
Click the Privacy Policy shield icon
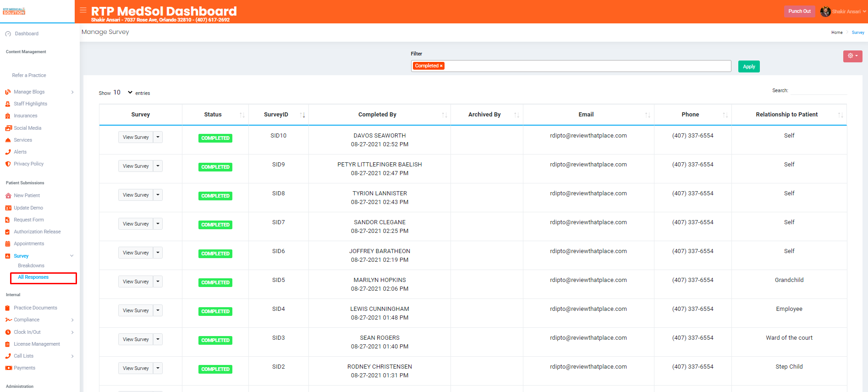tap(8, 164)
